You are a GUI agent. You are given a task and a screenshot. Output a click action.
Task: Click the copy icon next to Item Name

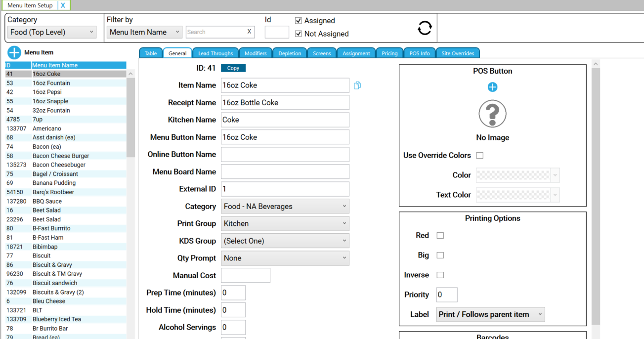(x=357, y=85)
